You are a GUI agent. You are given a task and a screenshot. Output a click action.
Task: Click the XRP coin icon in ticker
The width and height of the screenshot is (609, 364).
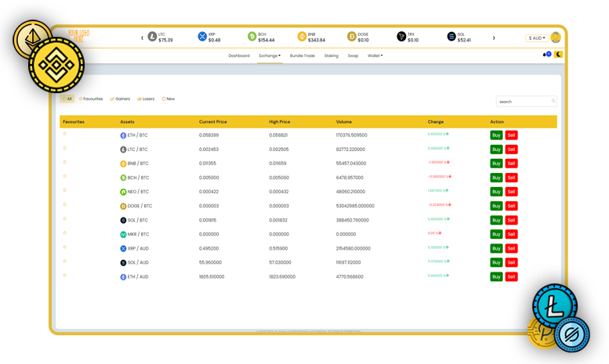(202, 37)
